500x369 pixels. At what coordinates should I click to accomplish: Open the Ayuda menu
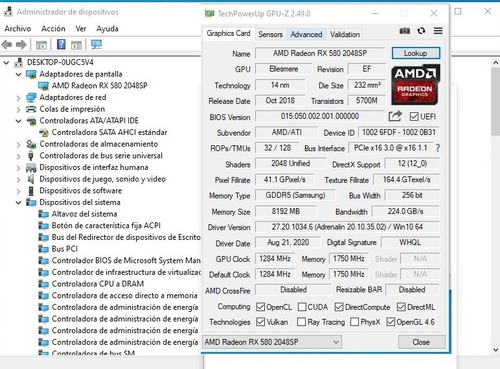pos(107,29)
